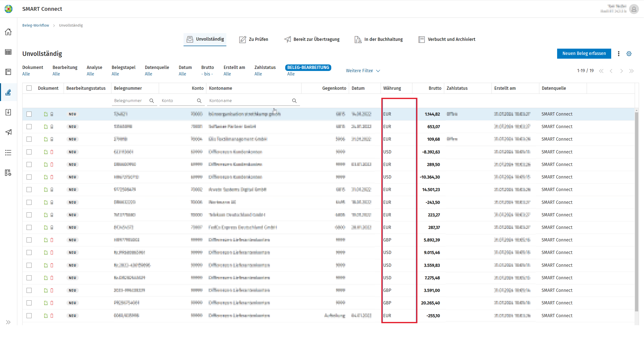Sort by the Brutto column header
644x341 pixels.
(x=435, y=88)
